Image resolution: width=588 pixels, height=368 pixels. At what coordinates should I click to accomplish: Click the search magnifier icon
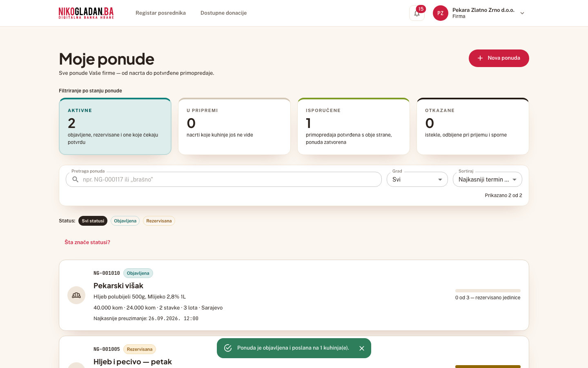[76, 180]
